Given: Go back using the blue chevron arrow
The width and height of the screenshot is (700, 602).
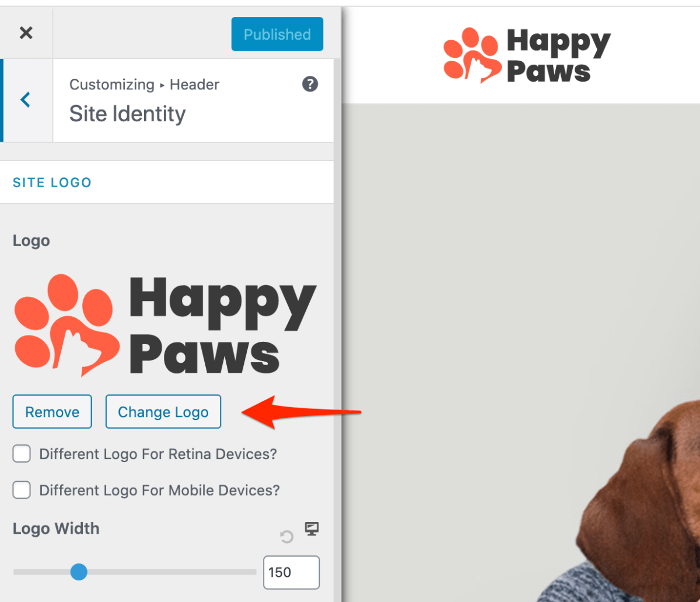Looking at the screenshot, I should coord(25,100).
